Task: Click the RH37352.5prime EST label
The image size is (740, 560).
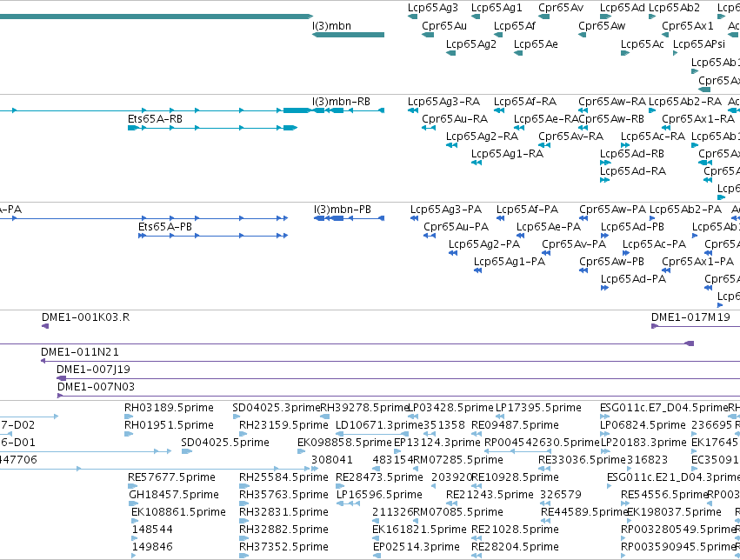Action: [283, 547]
